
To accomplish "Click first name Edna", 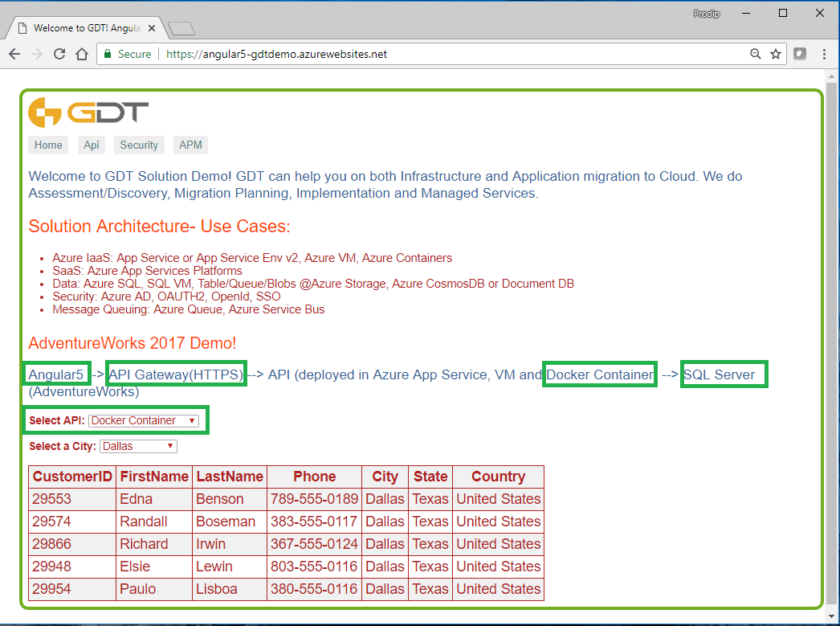I will coord(136,499).
